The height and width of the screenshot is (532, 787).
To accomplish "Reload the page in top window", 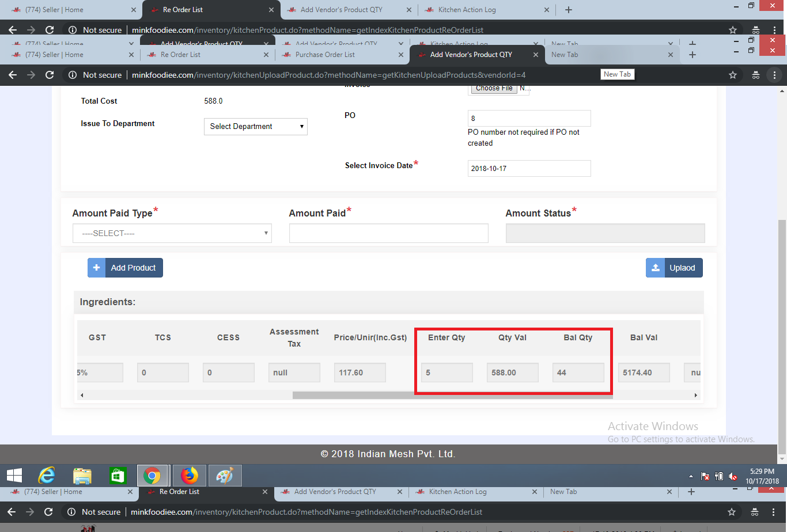I will point(50,30).
